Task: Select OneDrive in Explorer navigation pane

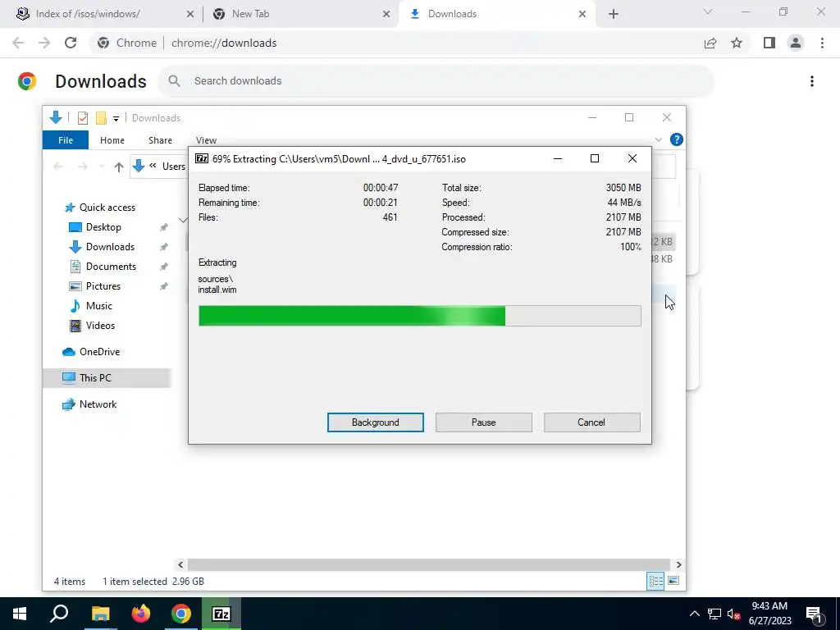Action: click(x=99, y=352)
